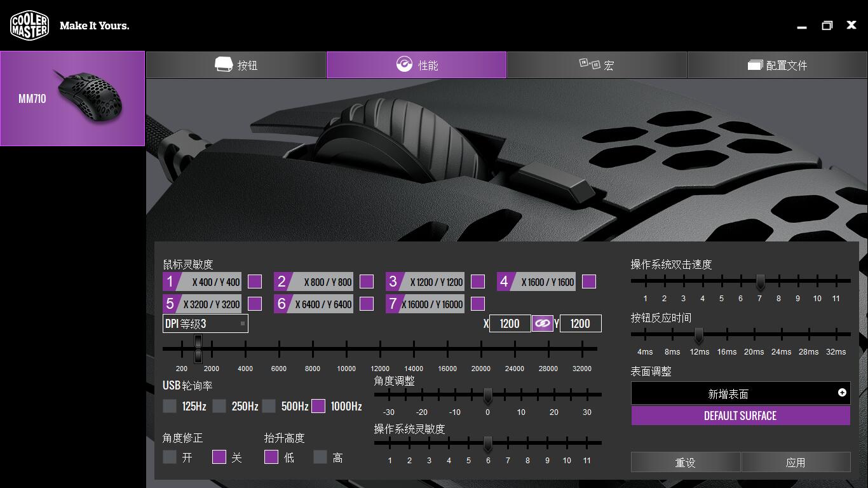This screenshot has height=488, width=868.
Task: Click the Cooler Master logo
Action: point(29,25)
